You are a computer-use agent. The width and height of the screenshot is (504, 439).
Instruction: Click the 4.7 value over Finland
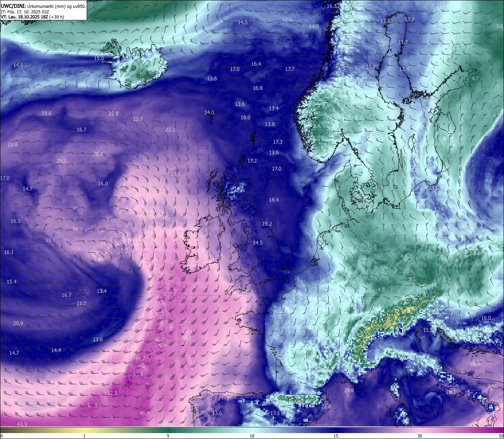(x=475, y=78)
